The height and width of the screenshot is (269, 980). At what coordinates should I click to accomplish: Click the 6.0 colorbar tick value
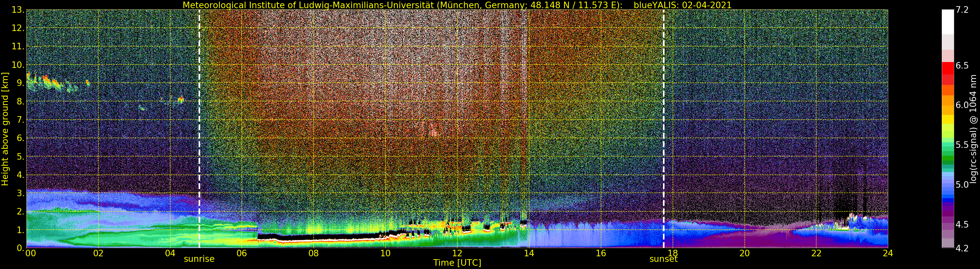point(962,105)
